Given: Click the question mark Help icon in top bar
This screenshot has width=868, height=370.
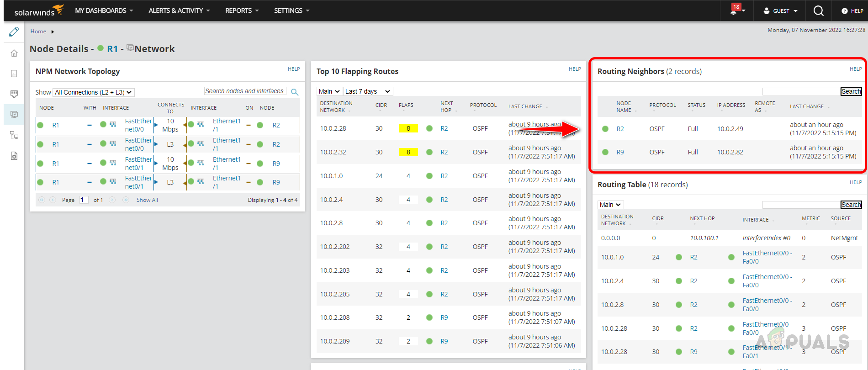Looking at the screenshot, I should [844, 11].
